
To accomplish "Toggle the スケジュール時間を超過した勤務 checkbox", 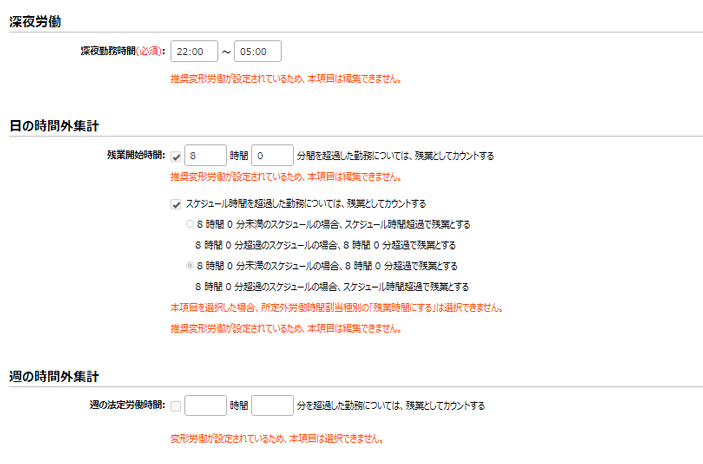I will [176, 204].
